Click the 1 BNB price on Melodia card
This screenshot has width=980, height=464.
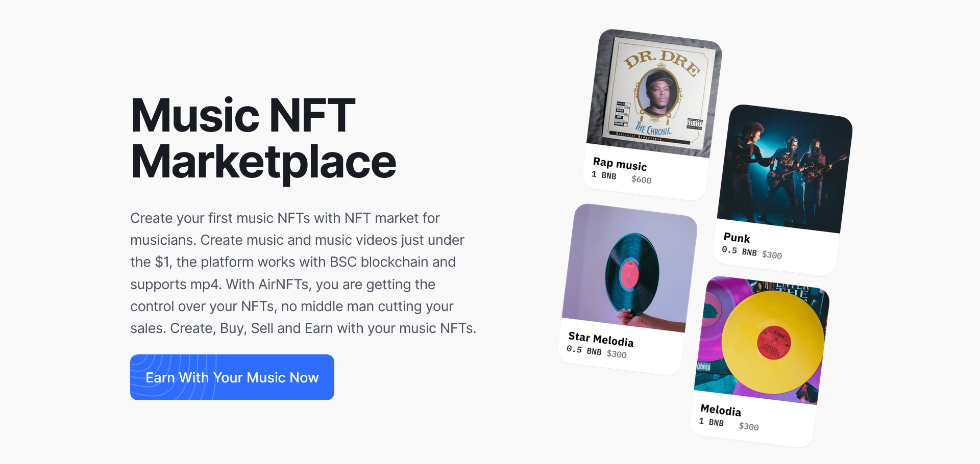[711, 422]
